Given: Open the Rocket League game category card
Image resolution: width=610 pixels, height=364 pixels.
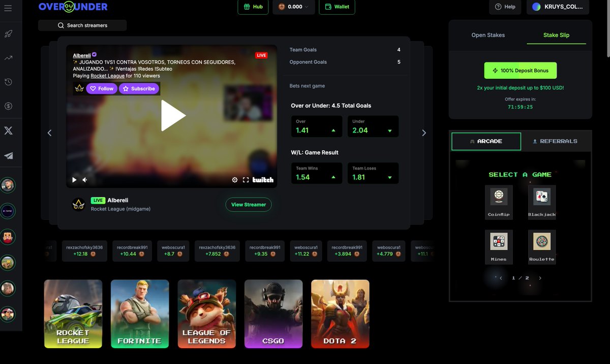Looking at the screenshot, I should click(x=73, y=314).
